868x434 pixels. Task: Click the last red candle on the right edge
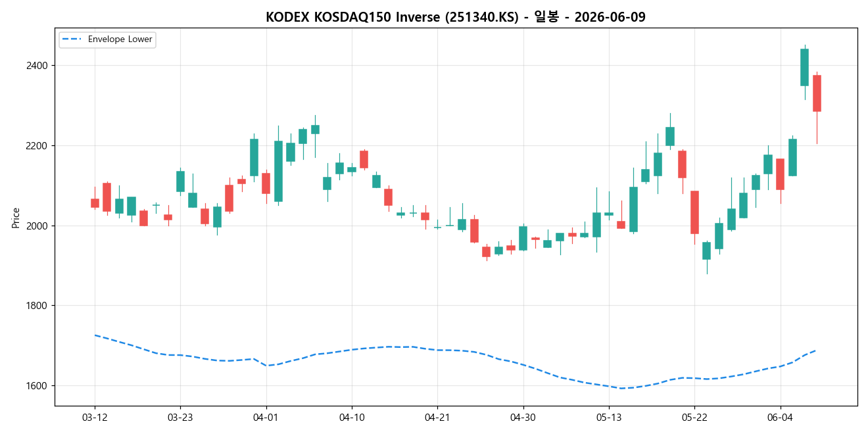coord(817,93)
